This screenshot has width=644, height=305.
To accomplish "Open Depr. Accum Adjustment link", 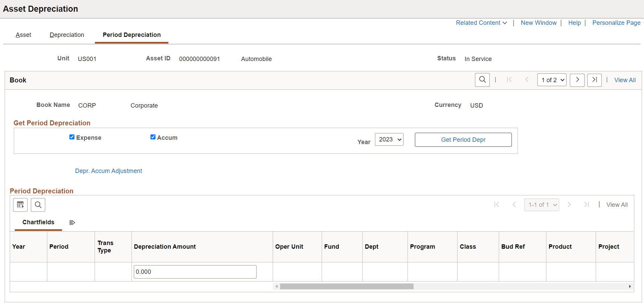I will click(108, 171).
